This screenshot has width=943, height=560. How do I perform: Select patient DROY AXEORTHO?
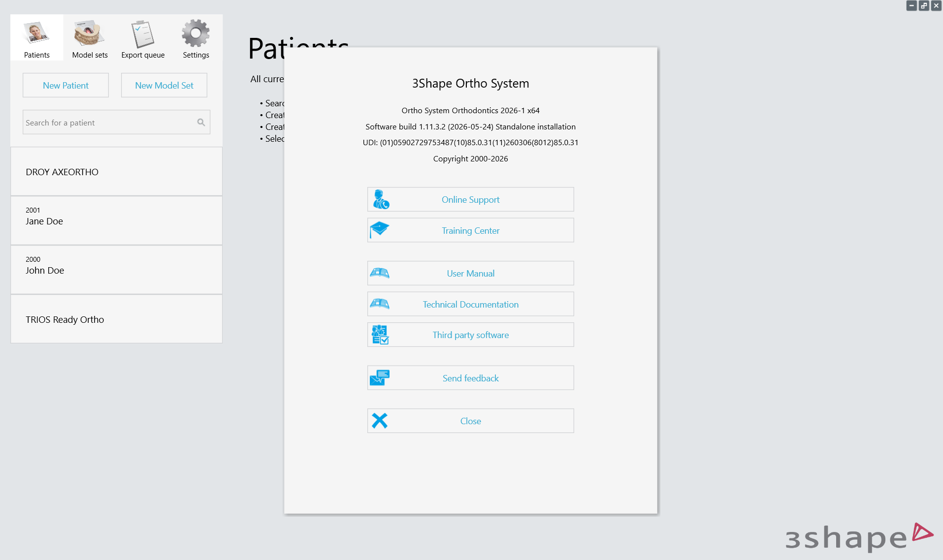point(116,171)
